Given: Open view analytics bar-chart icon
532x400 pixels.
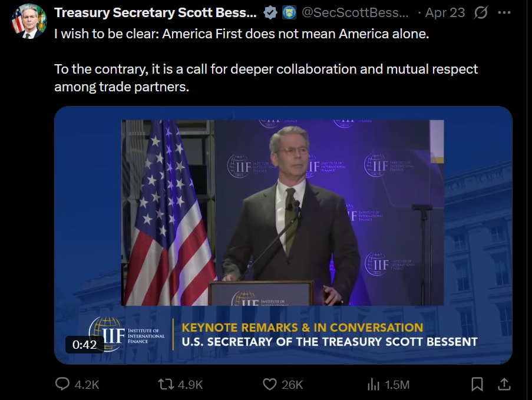Looking at the screenshot, I should [373, 385].
